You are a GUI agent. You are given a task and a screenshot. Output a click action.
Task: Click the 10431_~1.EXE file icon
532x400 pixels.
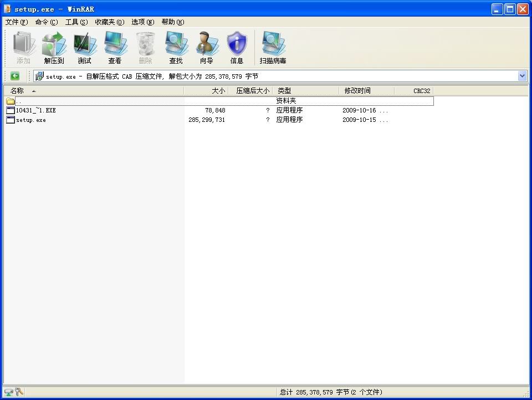coord(11,110)
